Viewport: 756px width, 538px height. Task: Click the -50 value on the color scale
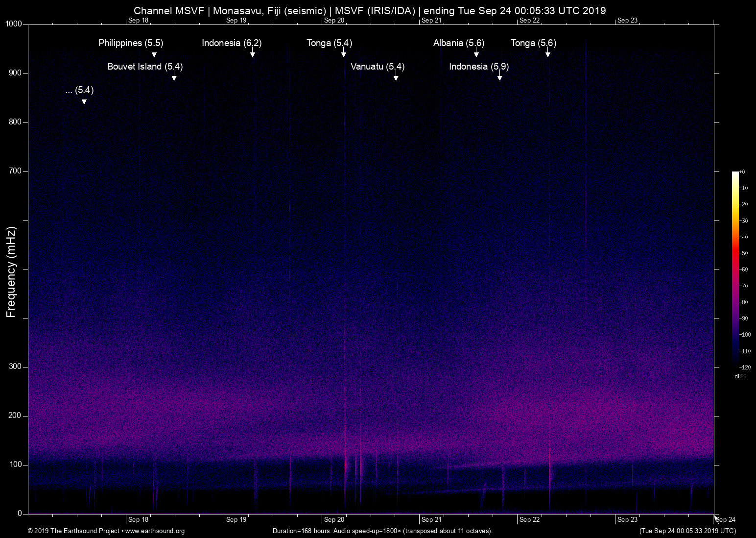[x=744, y=253]
